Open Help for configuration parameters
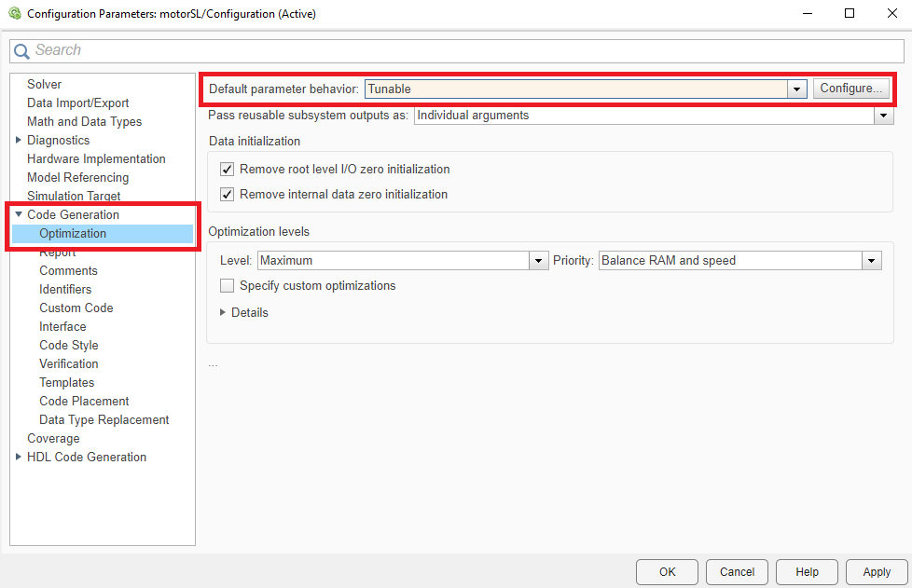 (x=807, y=572)
